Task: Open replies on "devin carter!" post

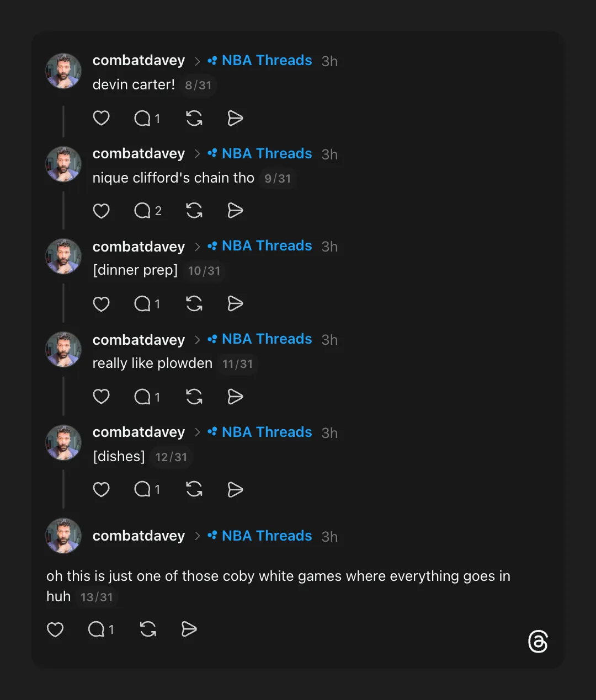Action: coord(143,118)
